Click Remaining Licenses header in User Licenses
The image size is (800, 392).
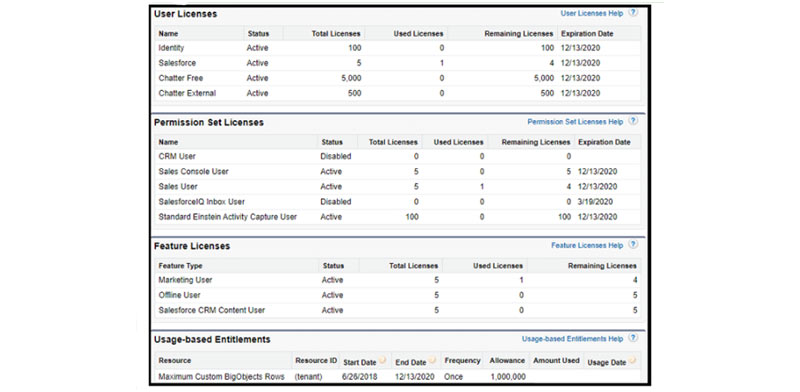518,34
